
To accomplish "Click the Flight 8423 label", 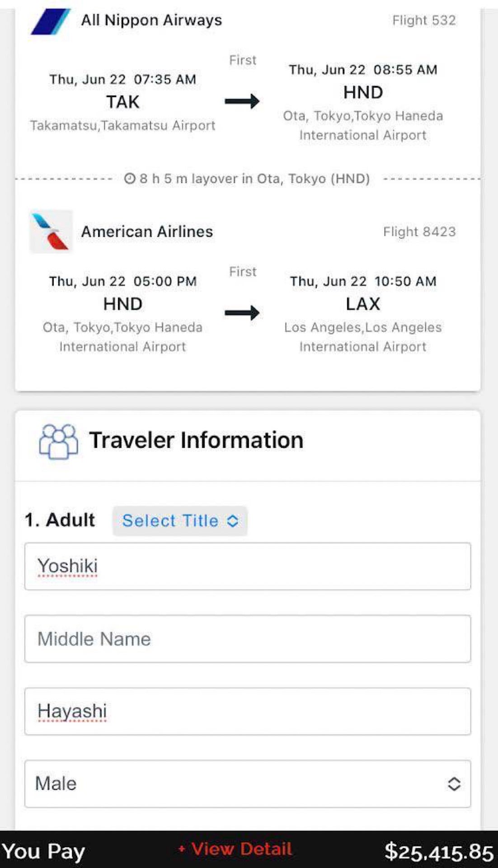I will pos(419,232).
